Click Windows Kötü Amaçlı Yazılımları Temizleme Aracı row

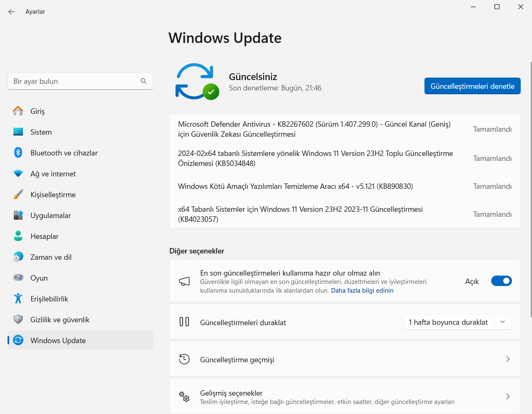click(345, 186)
